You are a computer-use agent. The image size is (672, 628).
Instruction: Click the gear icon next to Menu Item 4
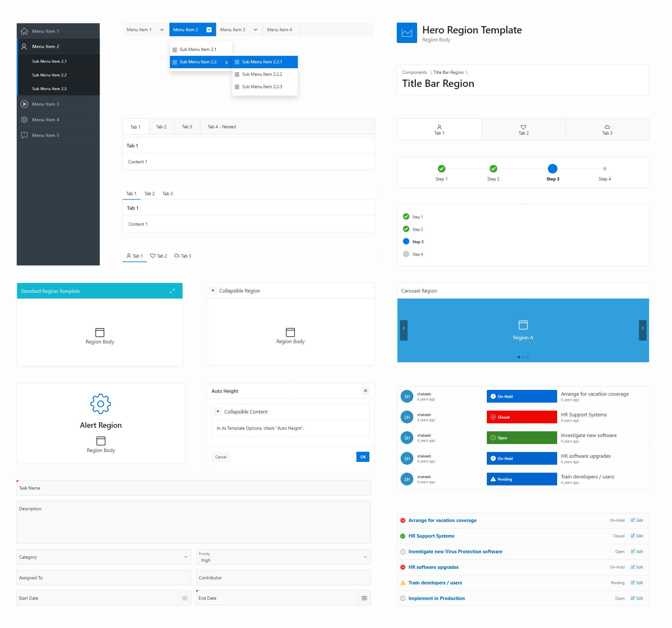24,120
